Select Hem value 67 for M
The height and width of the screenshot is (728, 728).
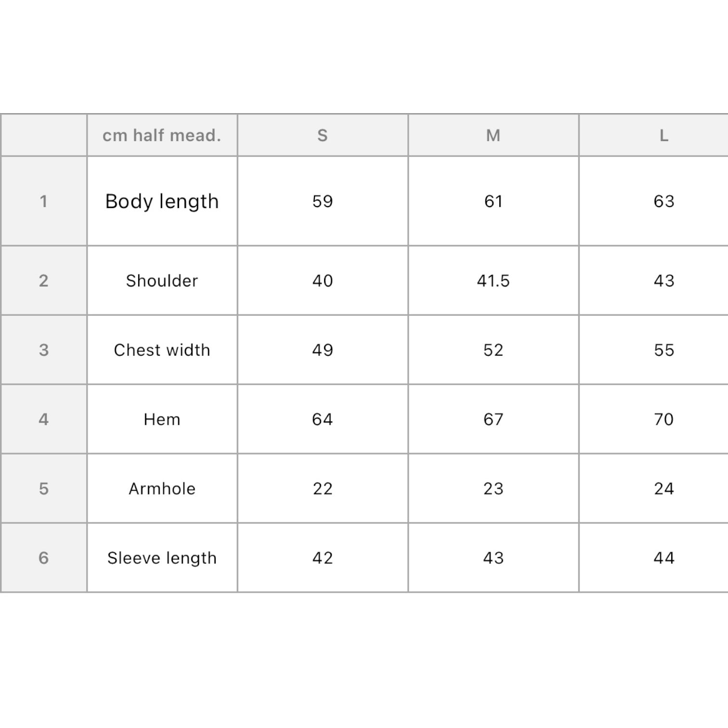coord(493,419)
